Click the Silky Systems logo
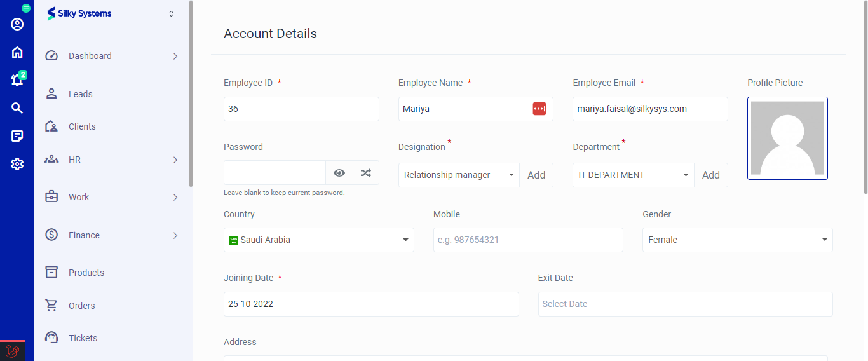 [x=79, y=13]
